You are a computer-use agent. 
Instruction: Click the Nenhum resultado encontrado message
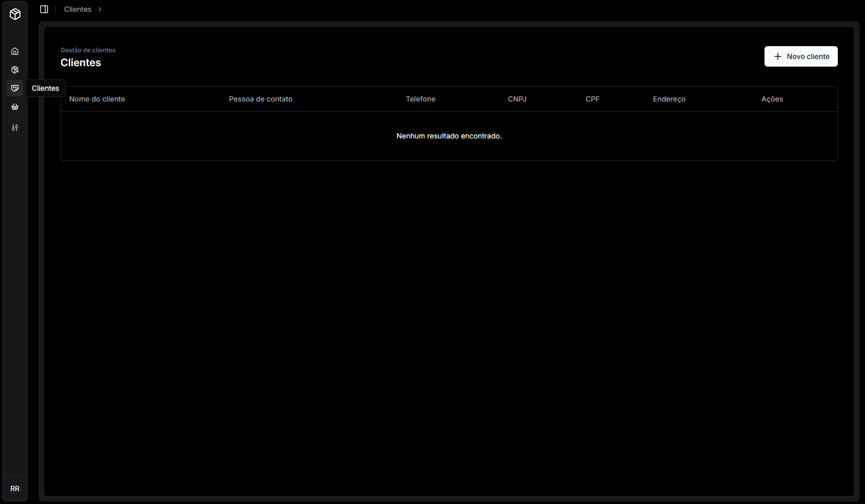(449, 136)
